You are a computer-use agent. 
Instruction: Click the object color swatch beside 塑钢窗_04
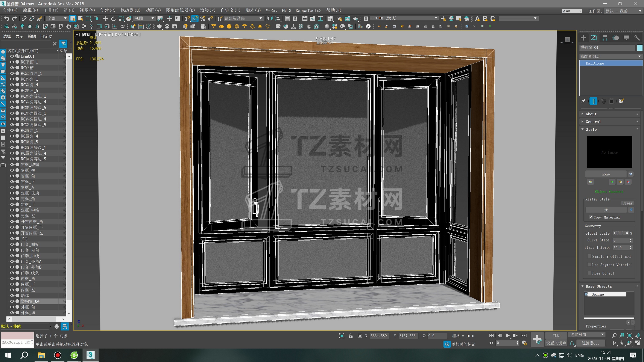tap(640, 47)
